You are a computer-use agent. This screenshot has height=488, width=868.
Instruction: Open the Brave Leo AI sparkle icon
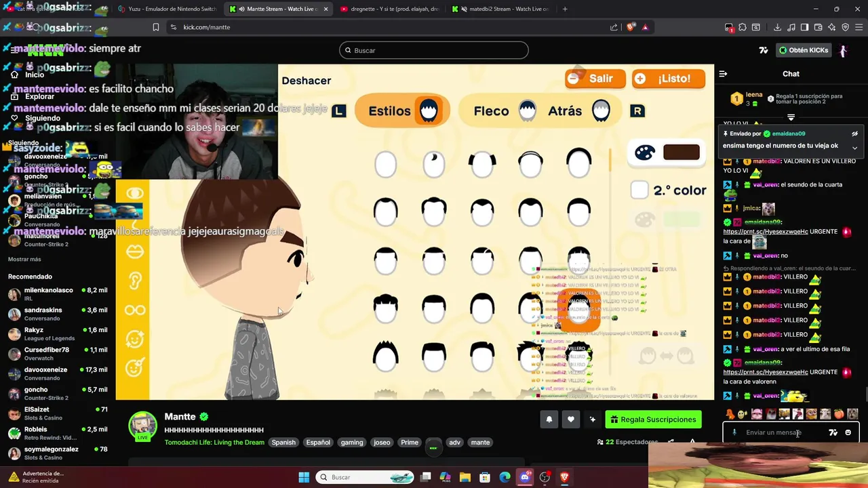(x=831, y=27)
